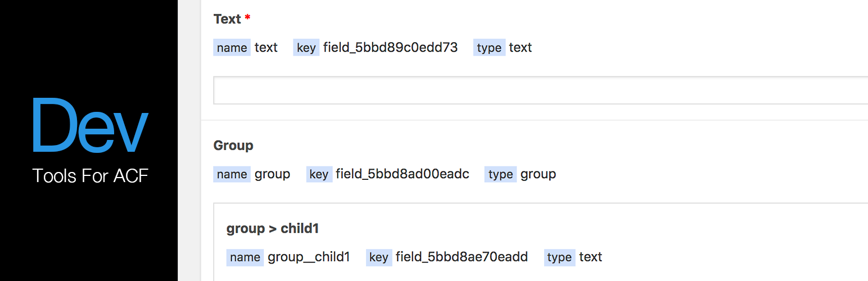Click the "name" badge under Group label
Screen dimensions: 868x281
232,174
